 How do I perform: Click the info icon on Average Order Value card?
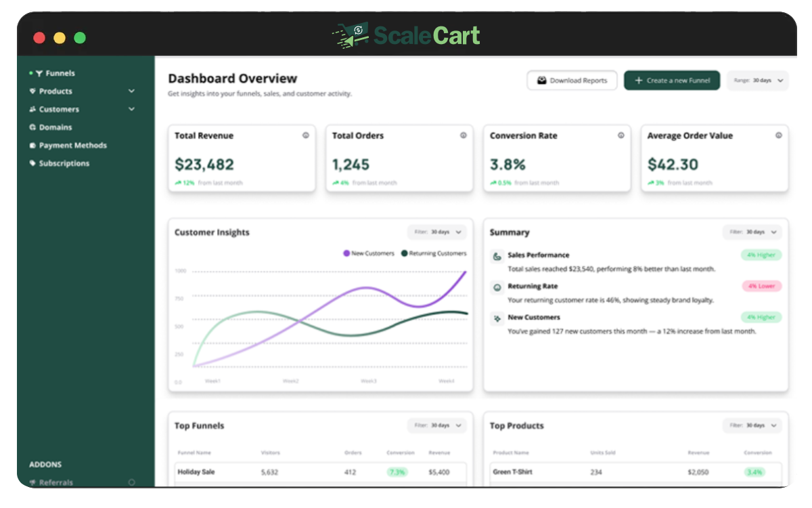tap(779, 135)
